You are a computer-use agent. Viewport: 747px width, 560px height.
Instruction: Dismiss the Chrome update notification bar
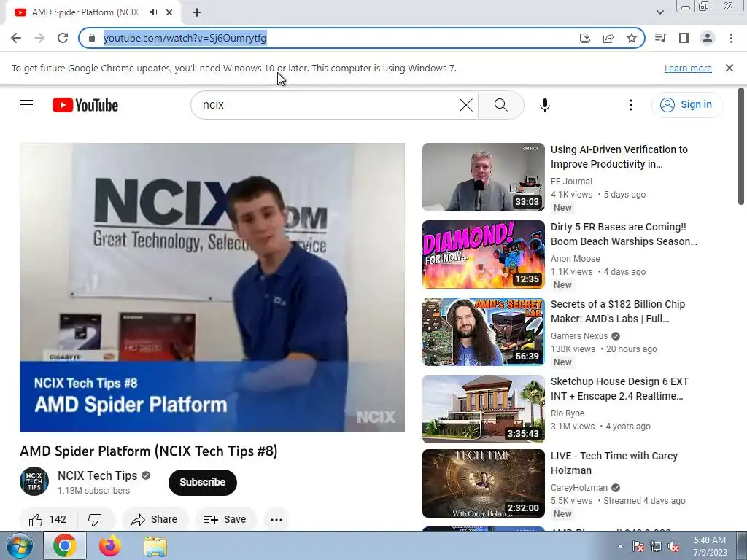[729, 68]
